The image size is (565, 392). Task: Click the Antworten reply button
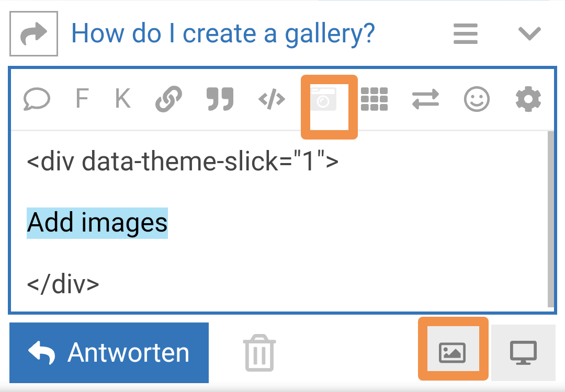pos(109,353)
